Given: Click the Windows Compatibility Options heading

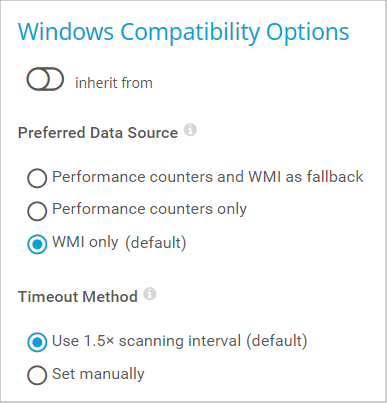Looking at the screenshot, I should click(183, 32).
